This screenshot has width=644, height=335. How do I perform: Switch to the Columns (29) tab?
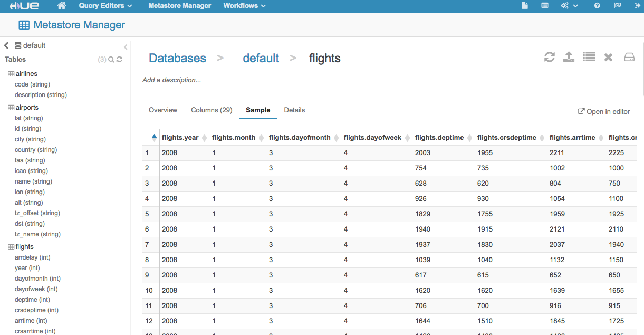click(212, 110)
